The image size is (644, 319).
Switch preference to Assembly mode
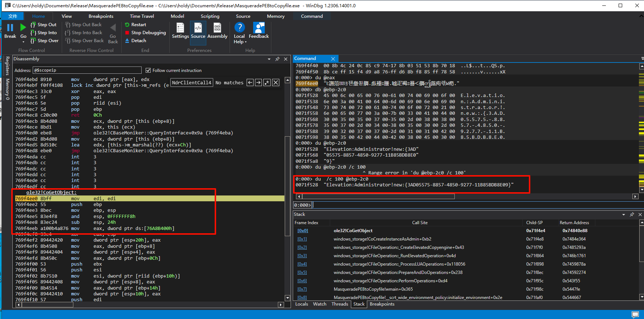pos(217,31)
